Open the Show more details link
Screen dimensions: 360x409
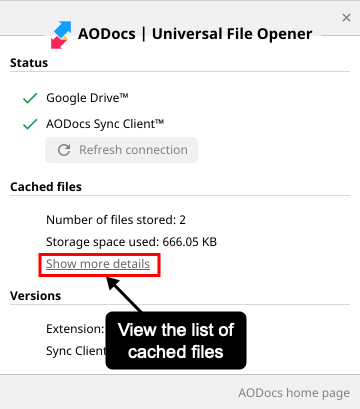[x=98, y=264]
